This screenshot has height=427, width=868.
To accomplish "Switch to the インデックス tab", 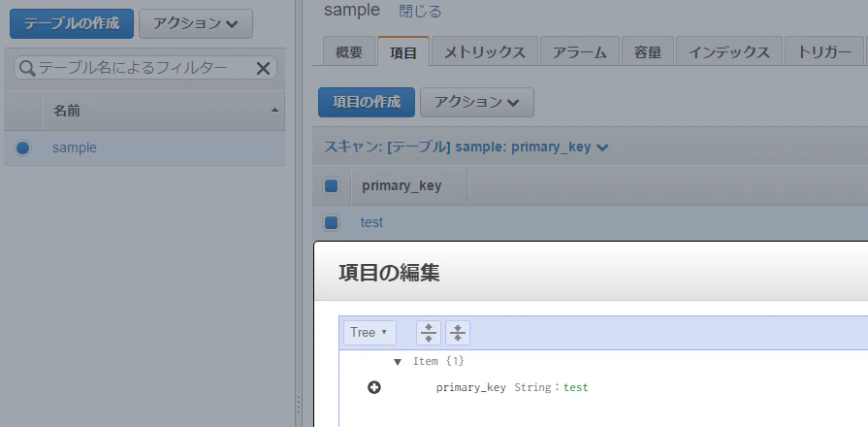I will click(x=728, y=52).
